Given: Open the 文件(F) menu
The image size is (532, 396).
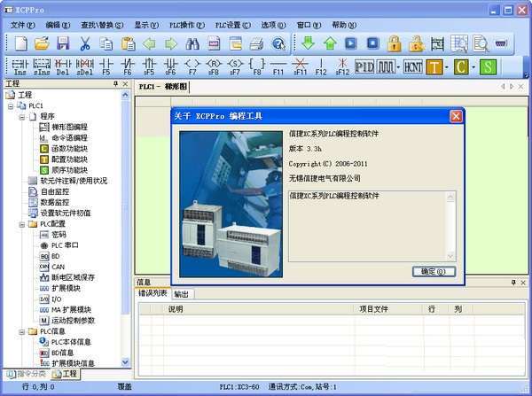Looking at the screenshot, I should 22,25.
